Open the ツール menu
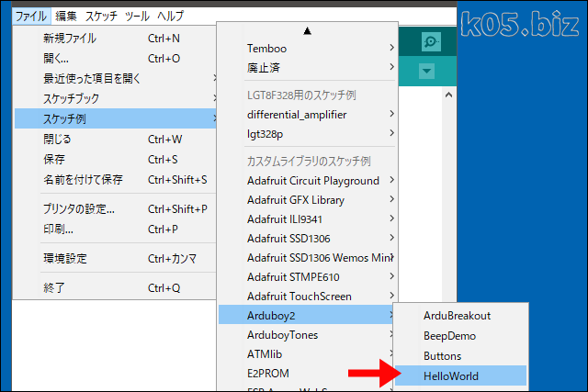Screen dimensions: 588x392 click(137, 17)
